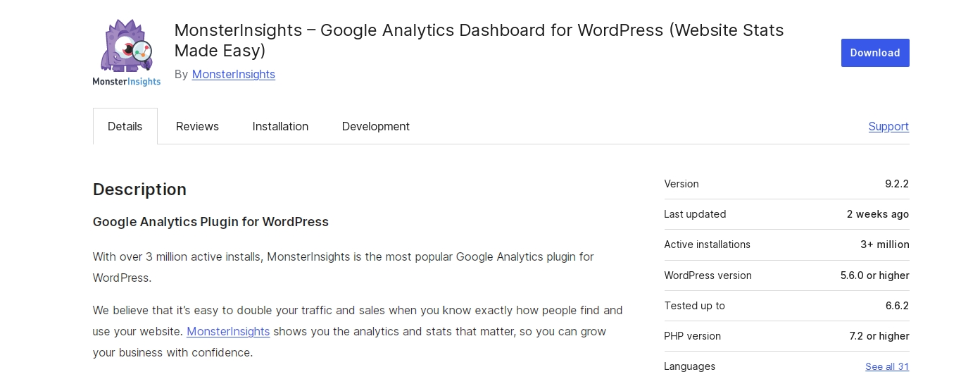
Task: Go to the Development tab
Action: (x=376, y=126)
